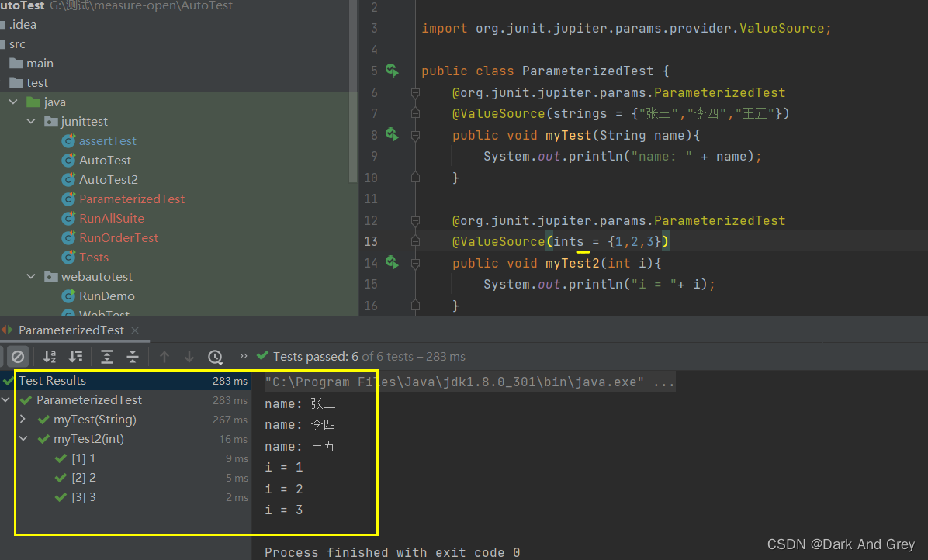Expand all test result nodes
Viewport: 928px width, 560px height.
[x=106, y=357]
